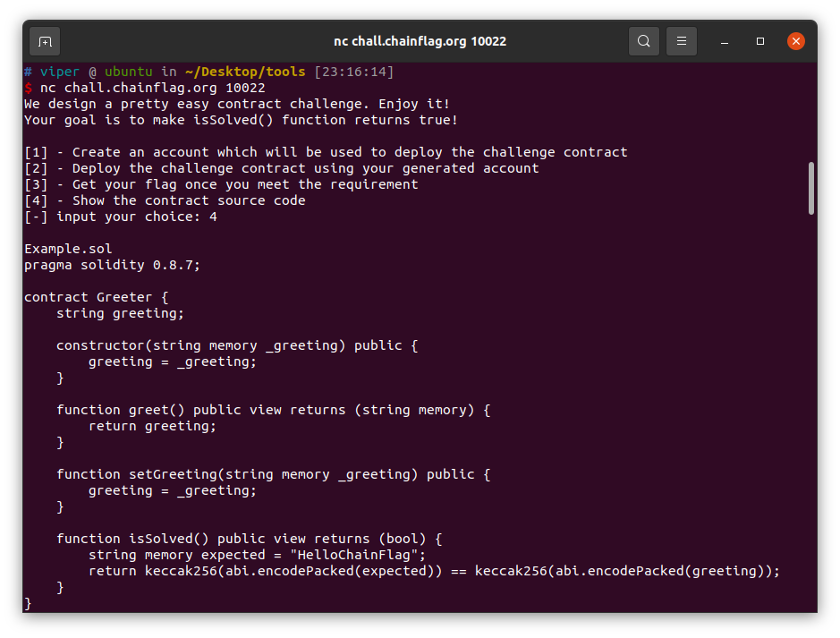
Task: Click the 'return greeting;' line
Action: [x=152, y=426]
